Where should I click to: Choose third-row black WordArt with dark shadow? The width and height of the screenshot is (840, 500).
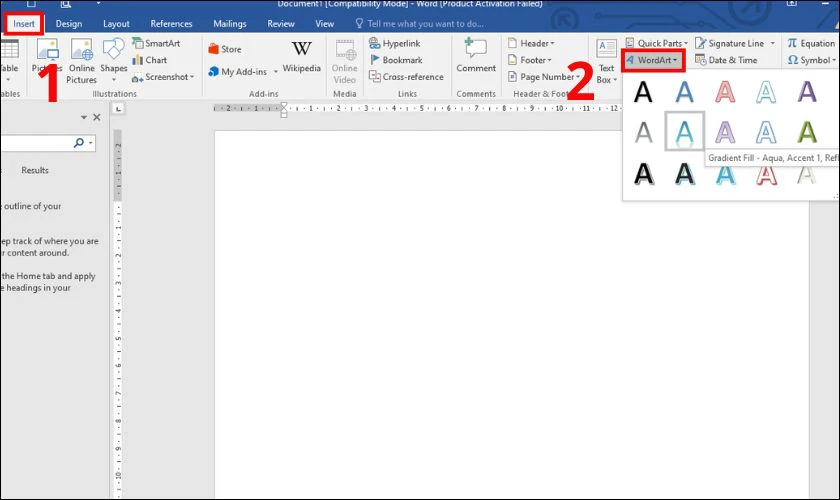click(643, 174)
